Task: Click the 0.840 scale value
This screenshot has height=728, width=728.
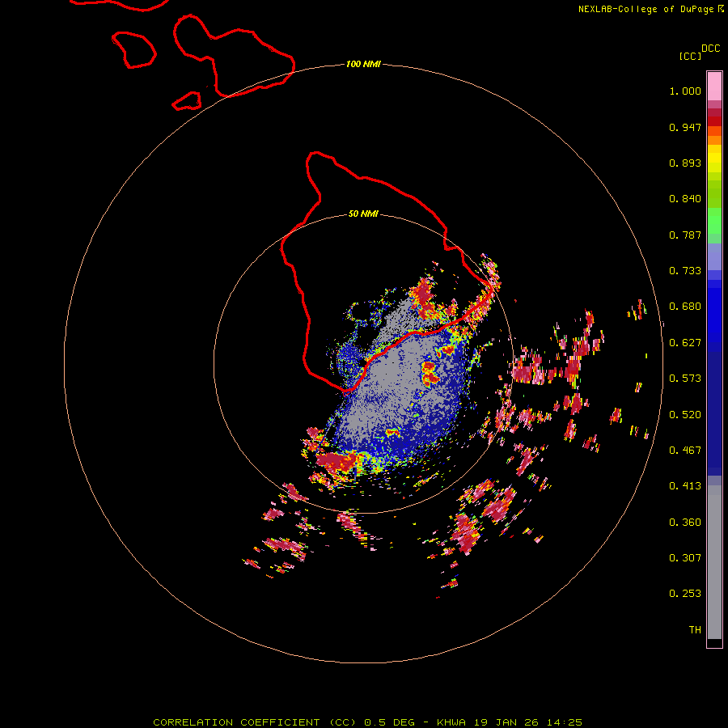Action: click(685, 199)
